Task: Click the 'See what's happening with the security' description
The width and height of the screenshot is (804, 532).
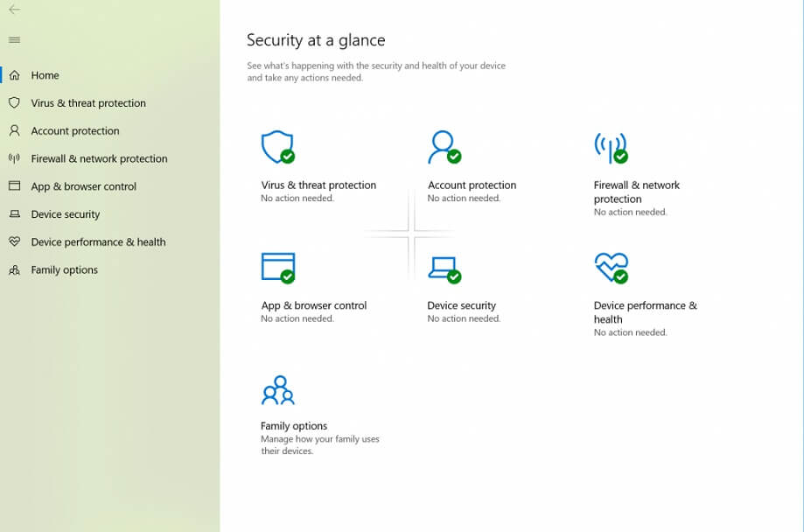Action: [x=376, y=71]
